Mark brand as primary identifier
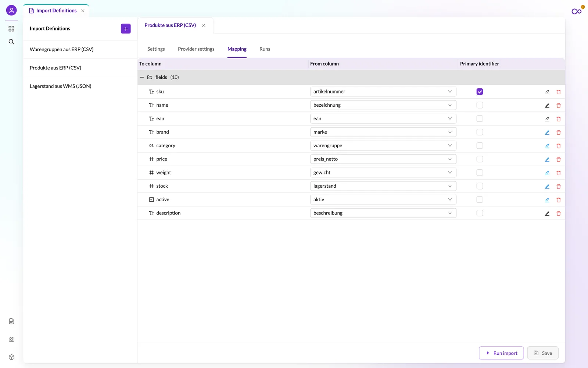588x368 pixels. 480,132
